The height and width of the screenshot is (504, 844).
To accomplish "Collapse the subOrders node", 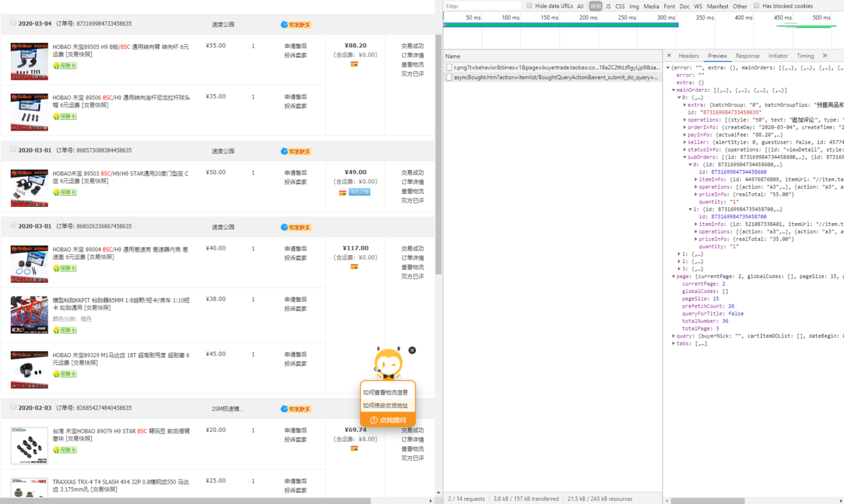I will (685, 157).
